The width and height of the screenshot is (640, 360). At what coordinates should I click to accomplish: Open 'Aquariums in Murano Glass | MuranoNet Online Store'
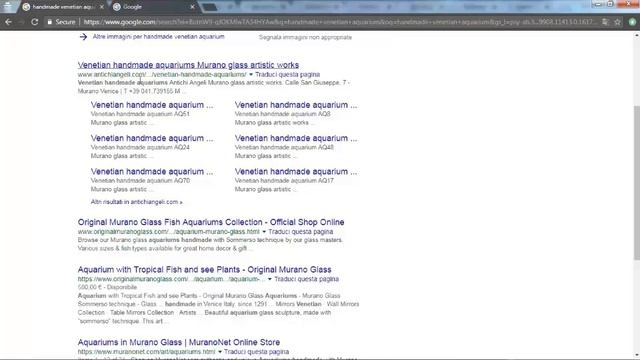(179, 342)
